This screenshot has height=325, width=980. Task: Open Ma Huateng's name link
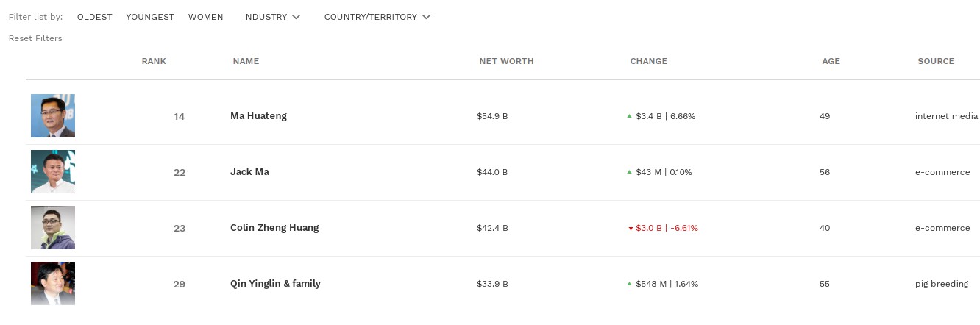tap(258, 116)
